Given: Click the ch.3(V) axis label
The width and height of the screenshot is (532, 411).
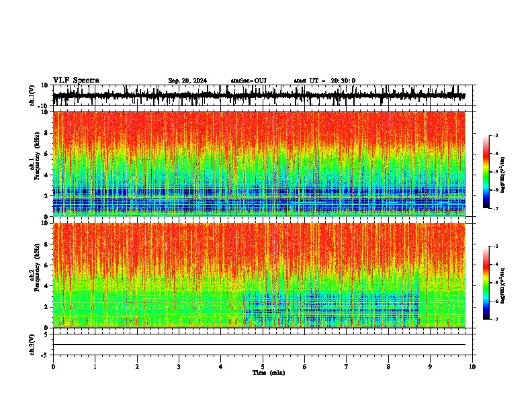Looking at the screenshot, I should (x=32, y=345).
